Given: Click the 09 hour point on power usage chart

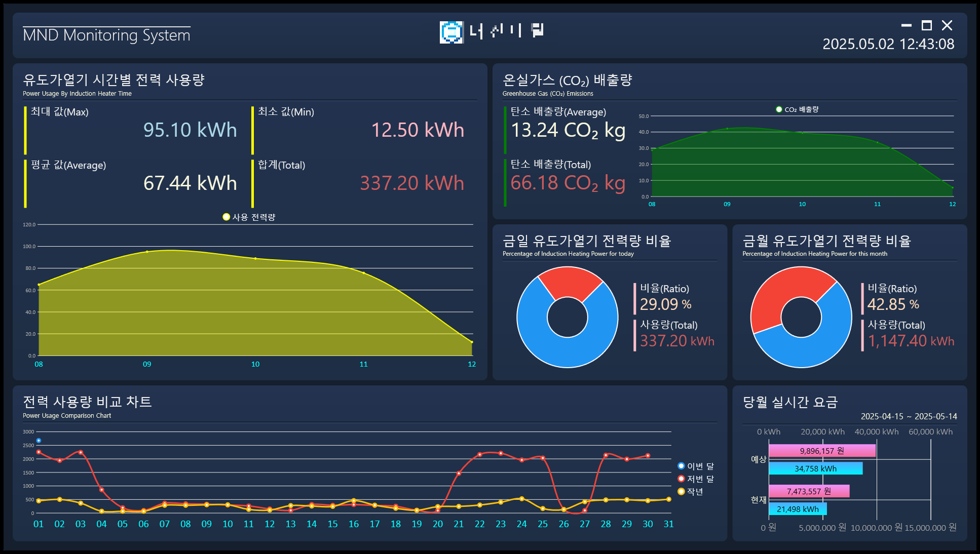Looking at the screenshot, I should tap(147, 251).
